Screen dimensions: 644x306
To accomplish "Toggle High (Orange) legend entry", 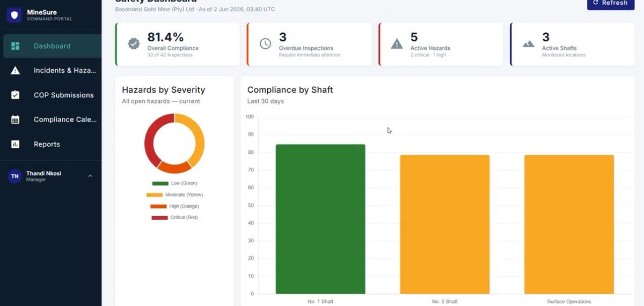I will click(174, 206).
